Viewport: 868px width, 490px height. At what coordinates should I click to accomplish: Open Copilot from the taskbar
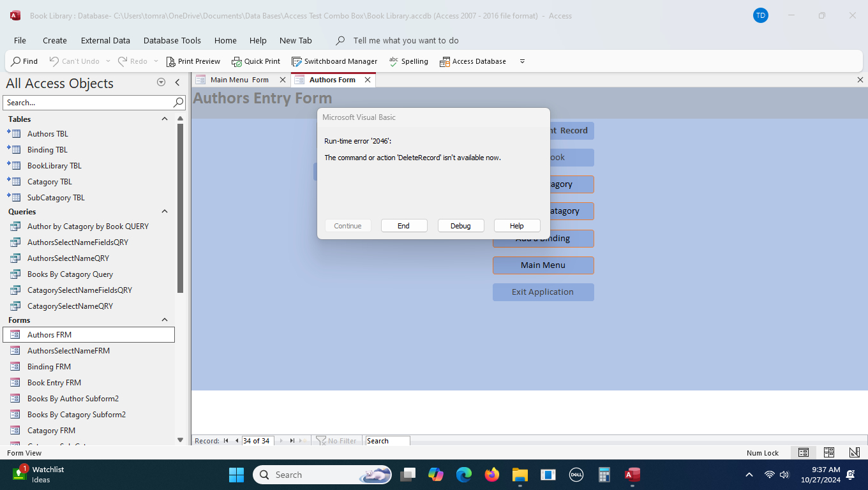tap(435, 475)
